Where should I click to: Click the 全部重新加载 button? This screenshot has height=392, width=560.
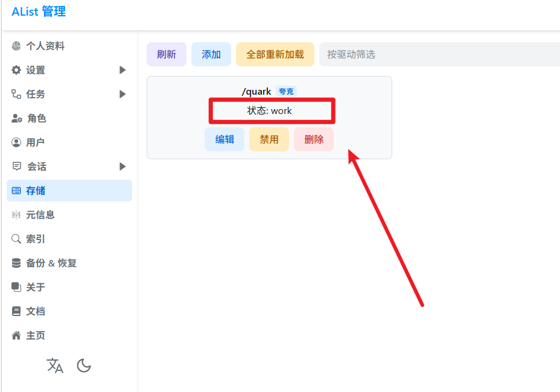tap(275, 54)
